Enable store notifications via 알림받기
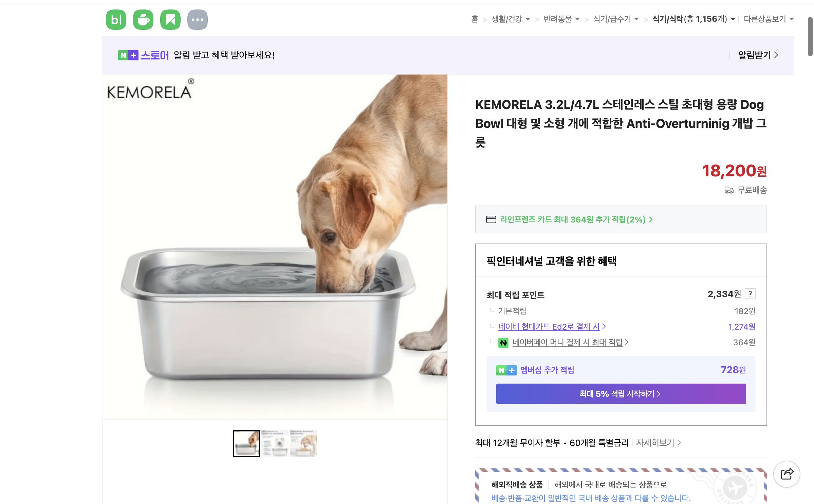 pos(755,55)
